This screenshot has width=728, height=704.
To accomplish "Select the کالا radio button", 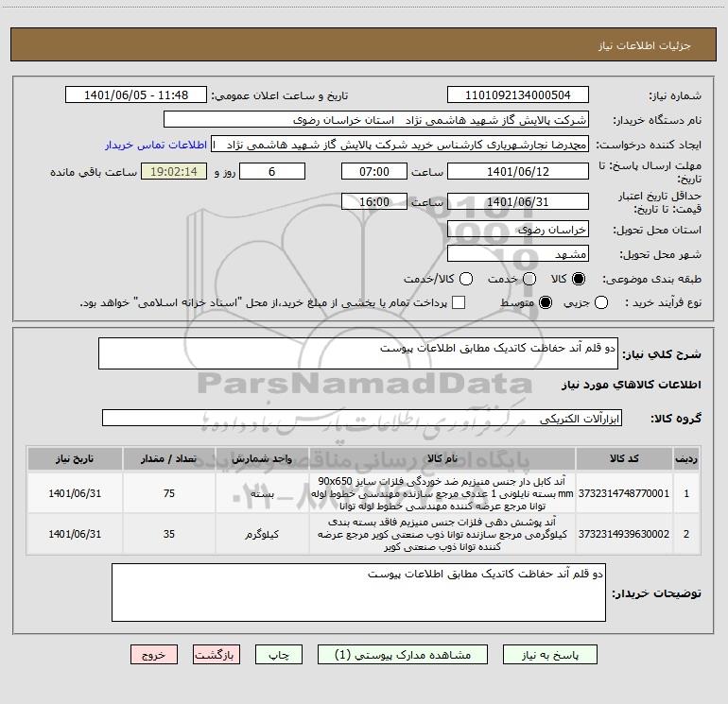I will tap(579, 279).
